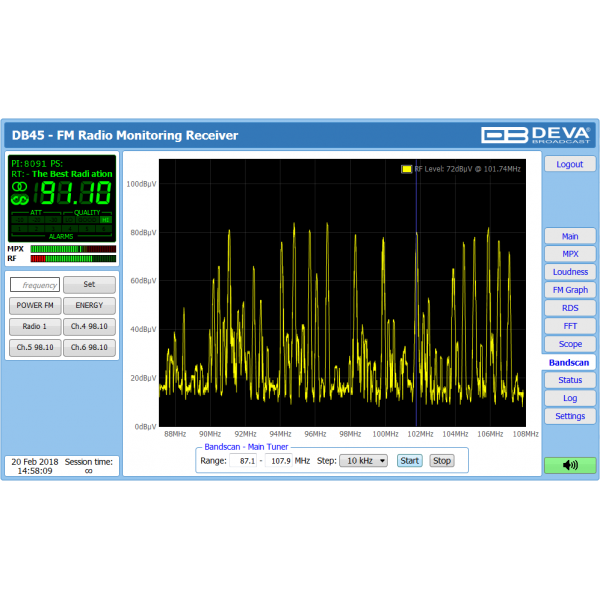Click the yellow RF Level legend swatch

[x=406, y=169]
